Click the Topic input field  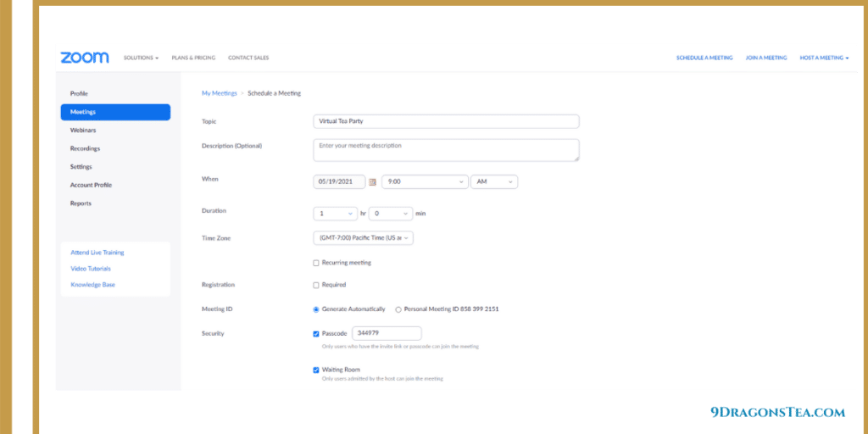tap(446, 121)
